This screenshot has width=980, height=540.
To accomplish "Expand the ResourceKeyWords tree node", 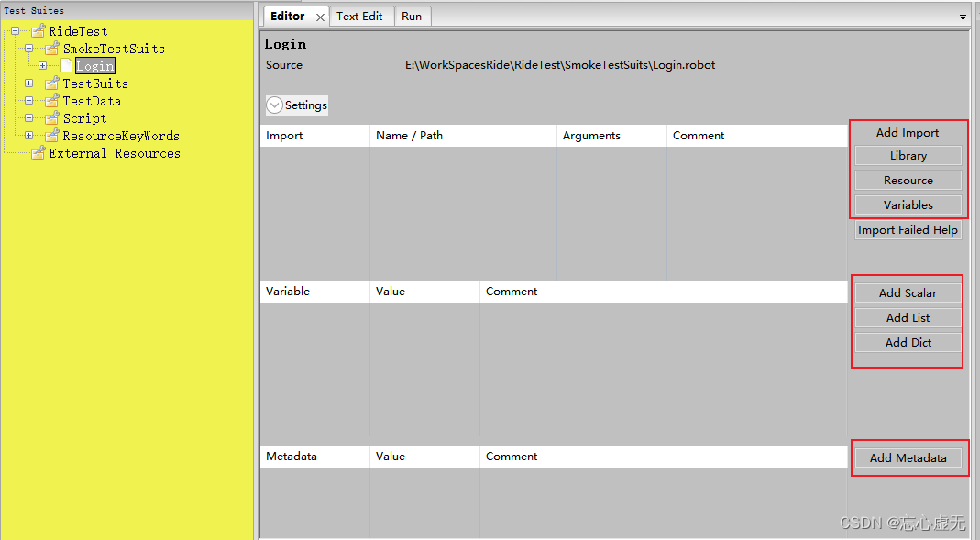I will 28,135.
